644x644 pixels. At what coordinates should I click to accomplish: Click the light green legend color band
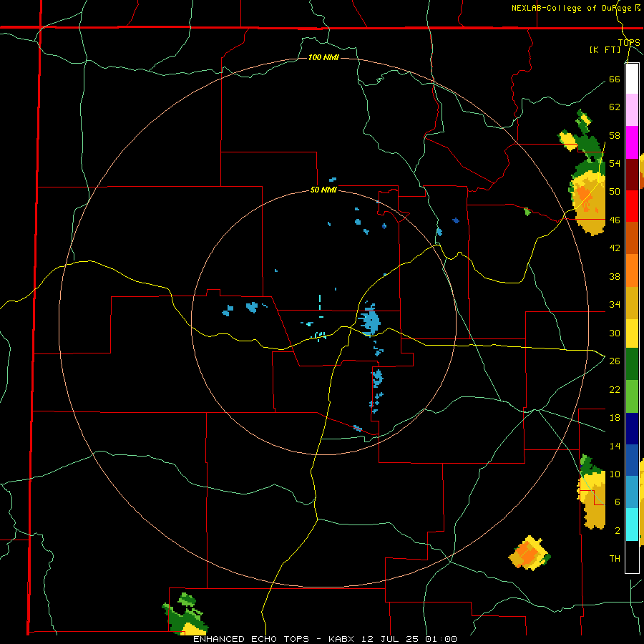click(632, 396)
